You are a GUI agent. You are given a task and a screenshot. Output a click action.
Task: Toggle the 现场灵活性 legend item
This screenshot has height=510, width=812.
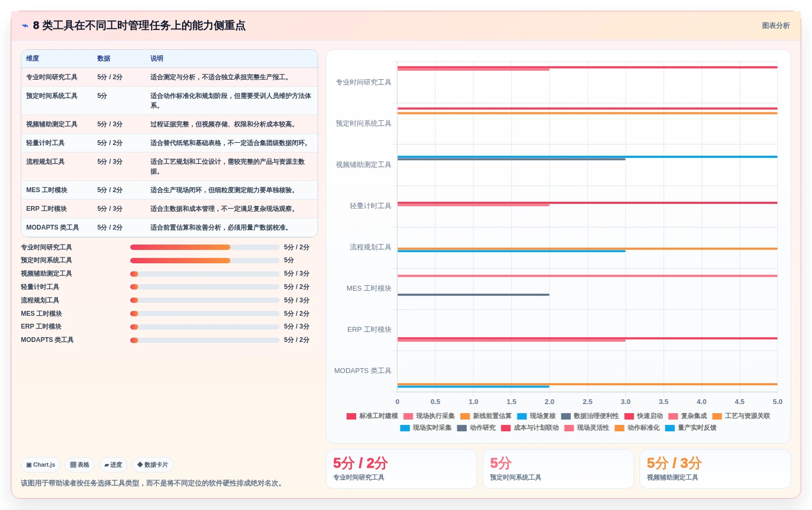coord(587,428)
